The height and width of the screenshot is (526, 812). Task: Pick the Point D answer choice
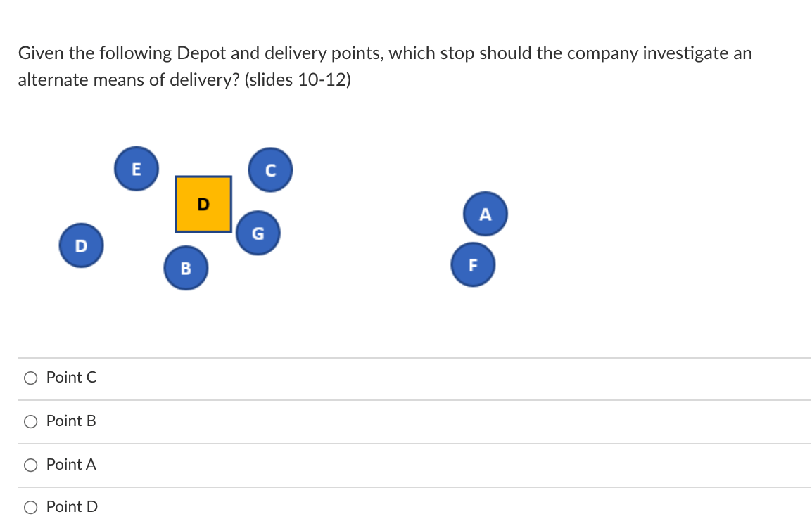(30, 507)
